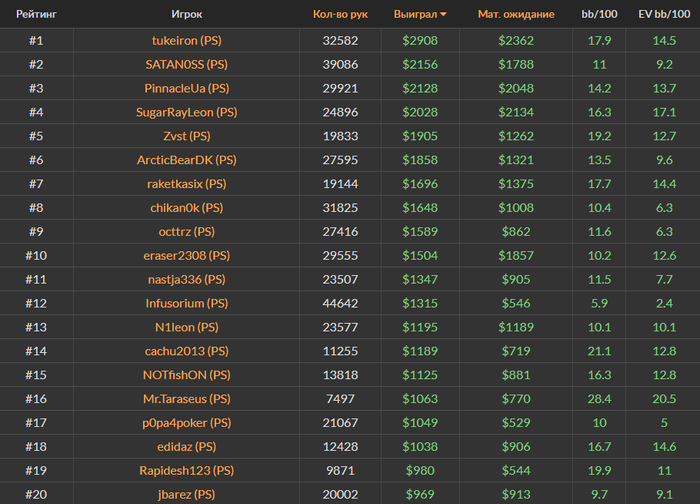View jbarez (PS) player profile
Image resolution: width=700 pixels, height=504 pixels.
(x=187, y=494)
